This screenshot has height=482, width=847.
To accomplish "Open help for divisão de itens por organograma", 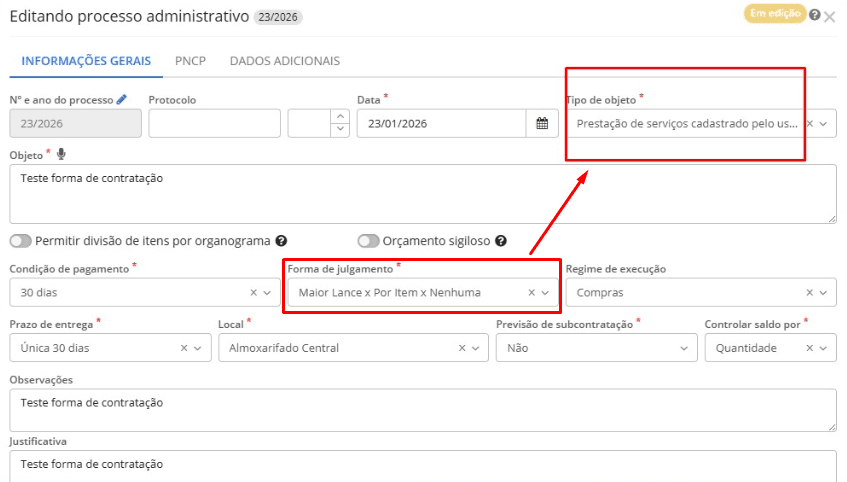I will tap(281, 241).
